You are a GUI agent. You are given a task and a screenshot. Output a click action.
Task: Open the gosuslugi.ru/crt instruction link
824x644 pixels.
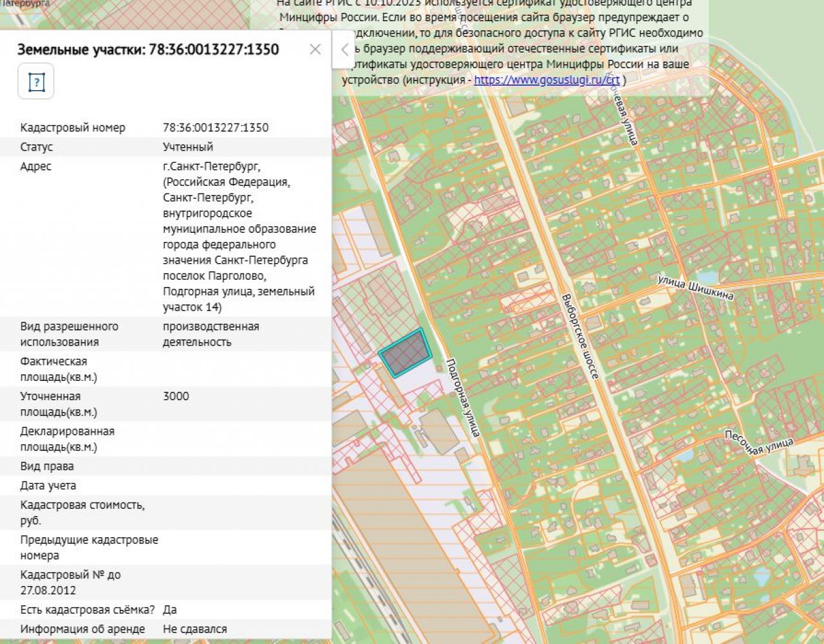pos(547,80)
